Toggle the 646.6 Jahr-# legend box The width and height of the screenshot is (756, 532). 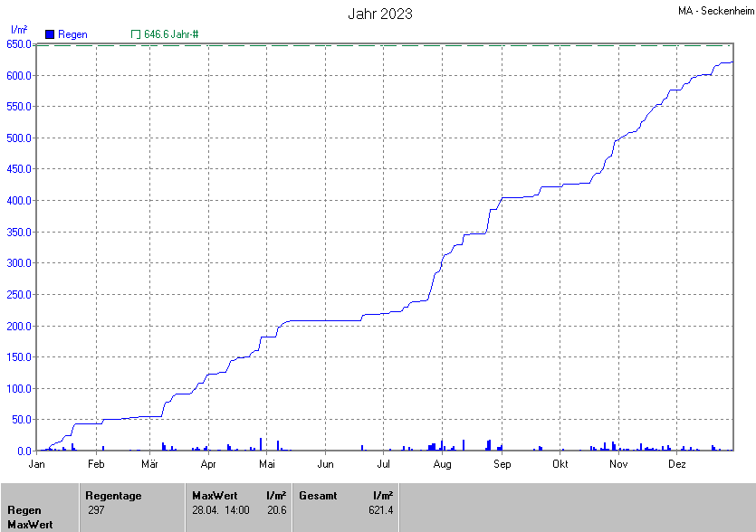136,34
